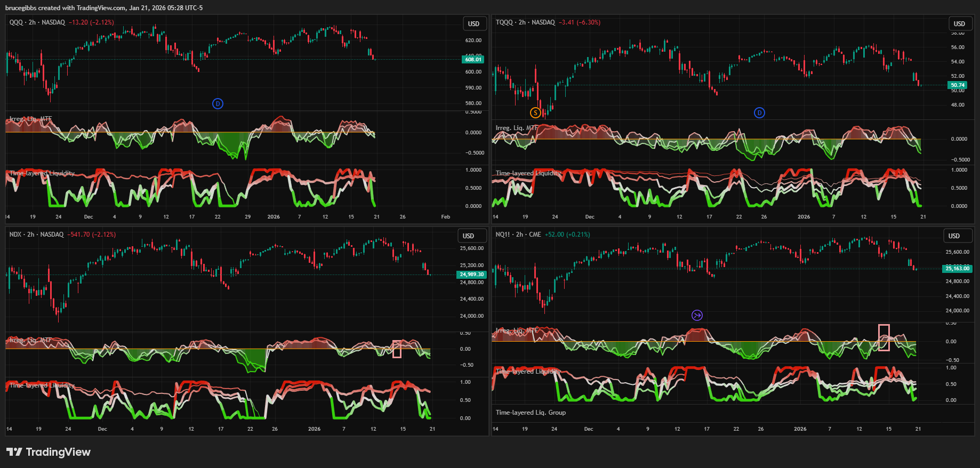The height and width of the screenshot is (468, 980).
Task: Open the USD currency selector on TQQQ chart
Action: [x=959, y=23]
